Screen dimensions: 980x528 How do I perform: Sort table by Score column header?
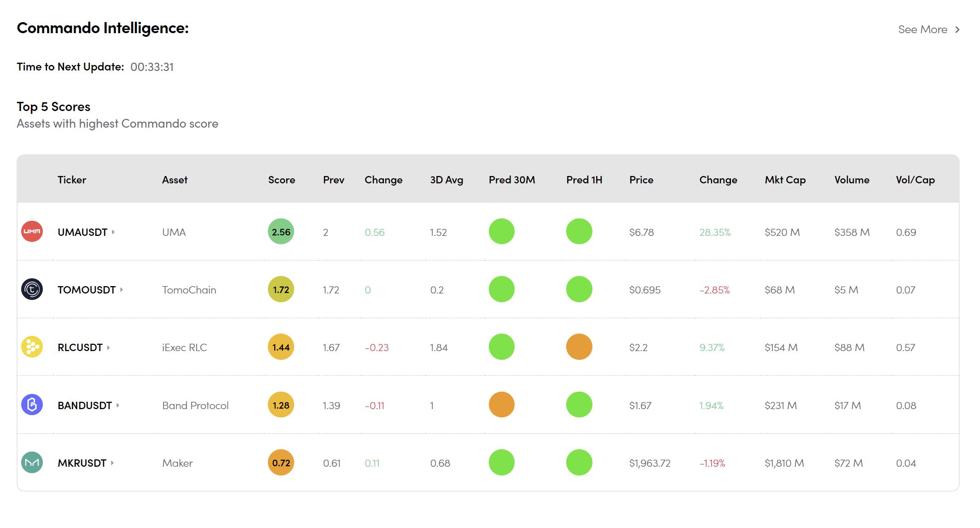pos(281,180)
